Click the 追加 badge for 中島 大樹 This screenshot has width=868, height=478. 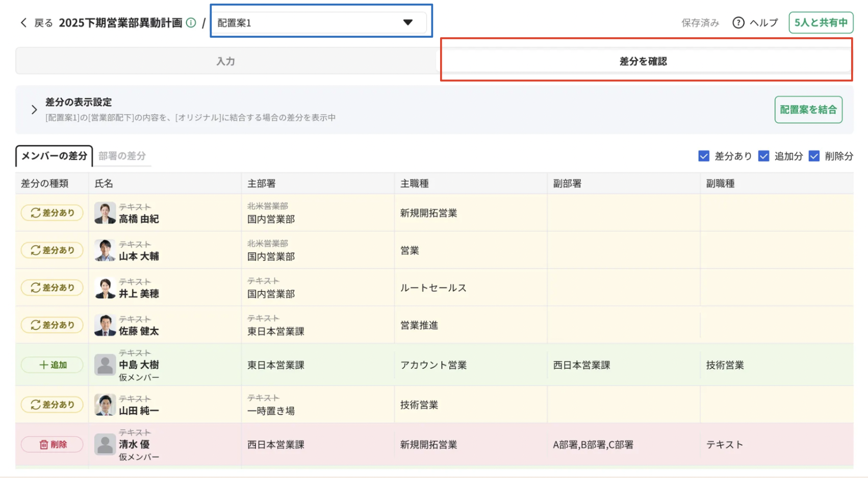pyautogui.click(x=52, y=365)
